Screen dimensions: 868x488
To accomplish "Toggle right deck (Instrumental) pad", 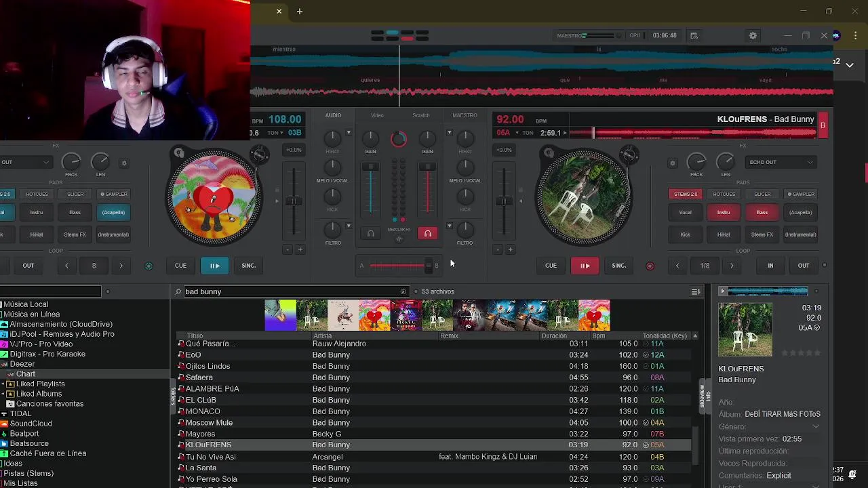I will tap(800, 235).
